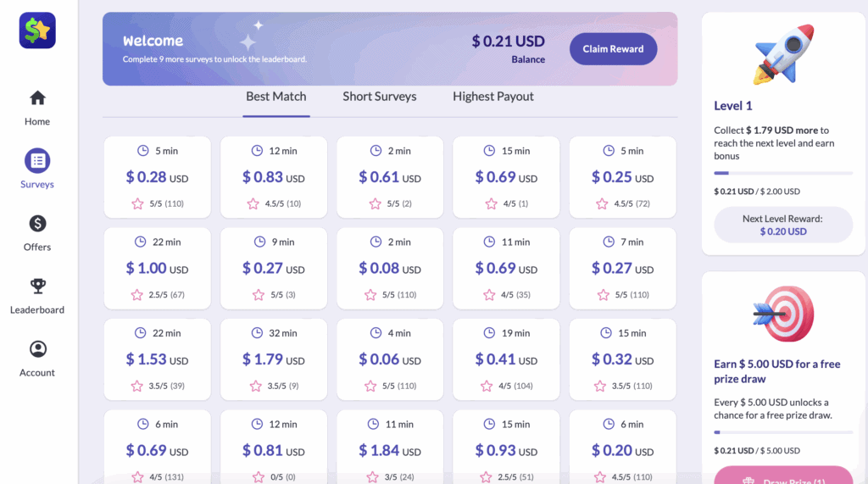Switch to Short Surveys tab
Screen dimensions: 868x484
379,97
